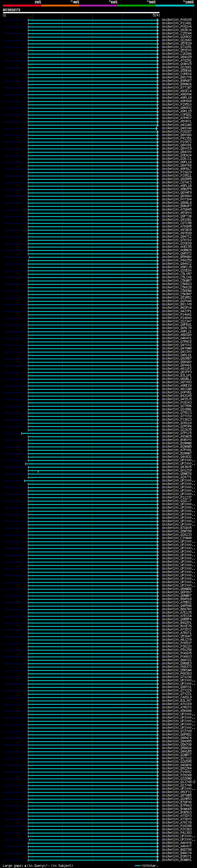Select the UniRef100_P14641 entry
The image size is (197, 868).
click(x=177, y=315)
